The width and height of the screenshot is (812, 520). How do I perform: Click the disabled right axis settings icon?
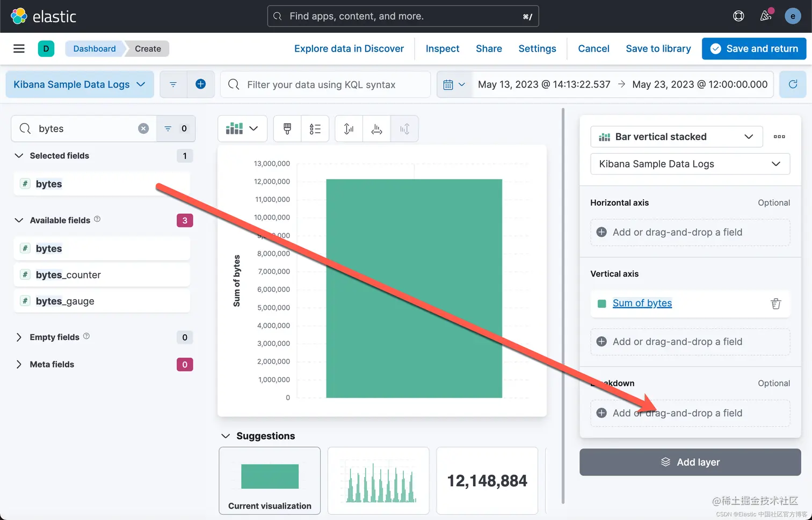[x=404, y=129]
